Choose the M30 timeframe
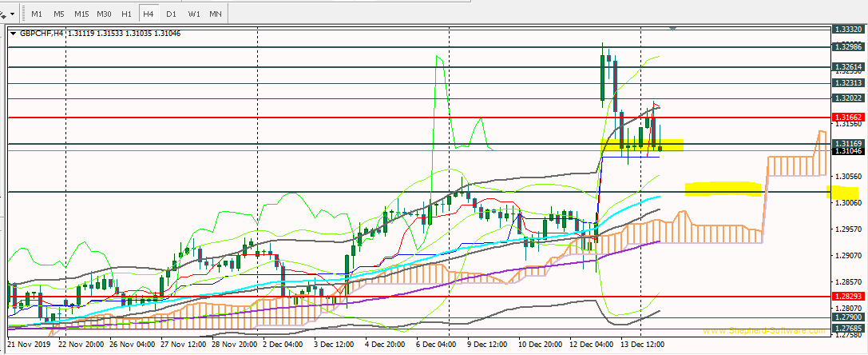Screen dimensions: 868x355 click(x=104, y=14)
